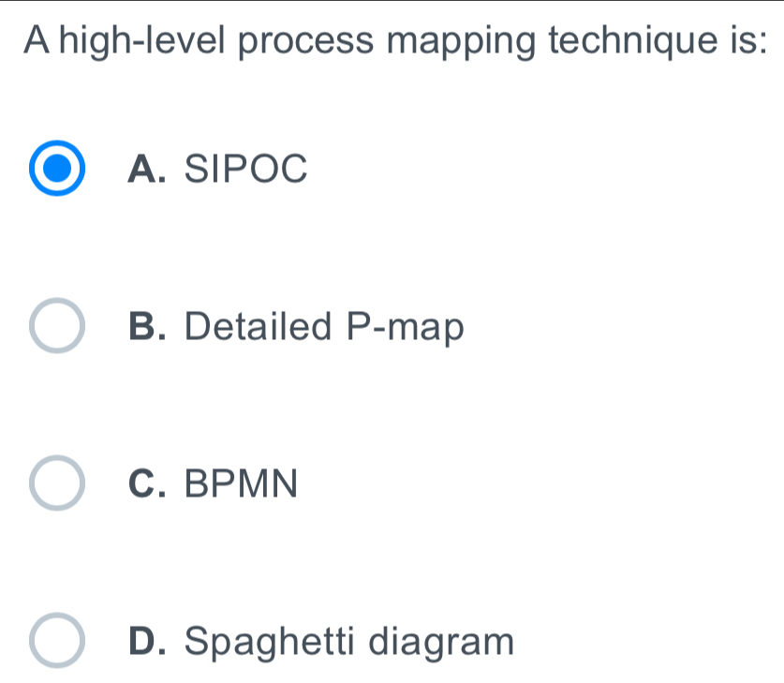
Task: Click the option A label
Action: (148, 169)
